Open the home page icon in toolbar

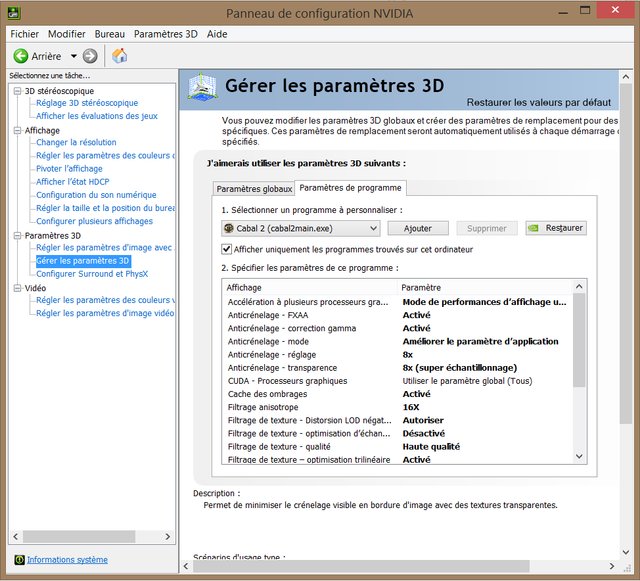pyautogui.click(x=119, y=56)
